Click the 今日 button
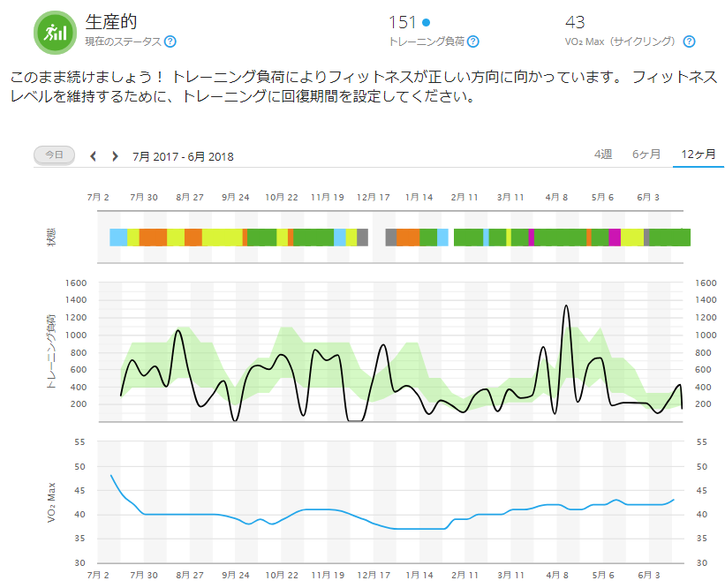Viewport: 725px width, 588px height. (54, 155)
